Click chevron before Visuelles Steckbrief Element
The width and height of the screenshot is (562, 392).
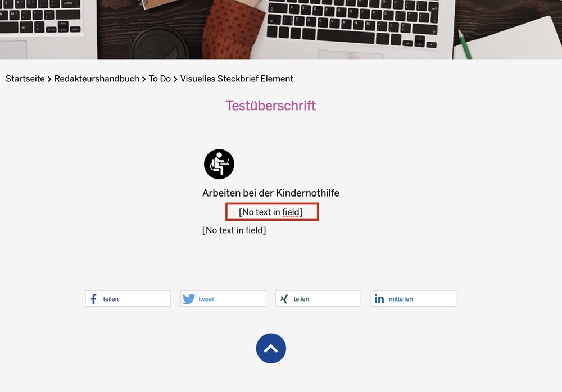coord(175,79)
